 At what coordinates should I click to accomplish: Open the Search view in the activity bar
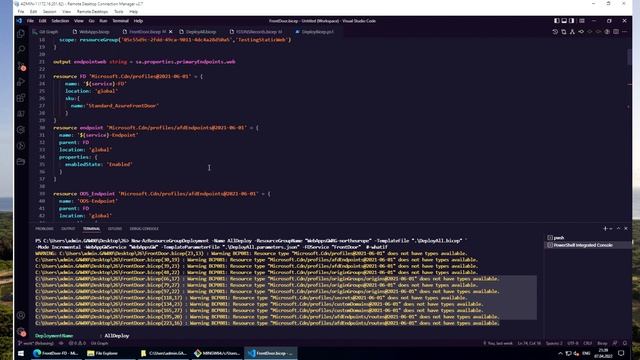click(21, 49)
